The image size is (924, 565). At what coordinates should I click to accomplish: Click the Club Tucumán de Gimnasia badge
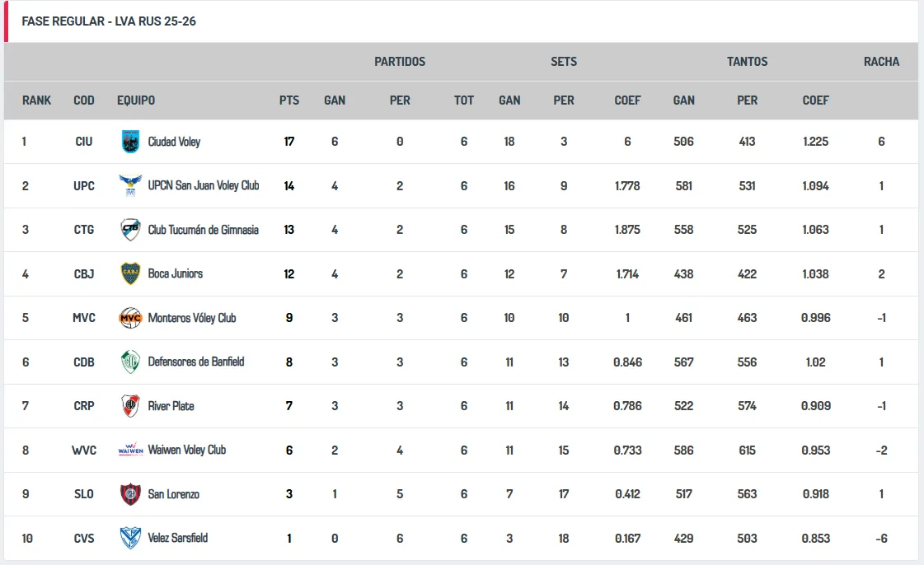tap(130, 229)
